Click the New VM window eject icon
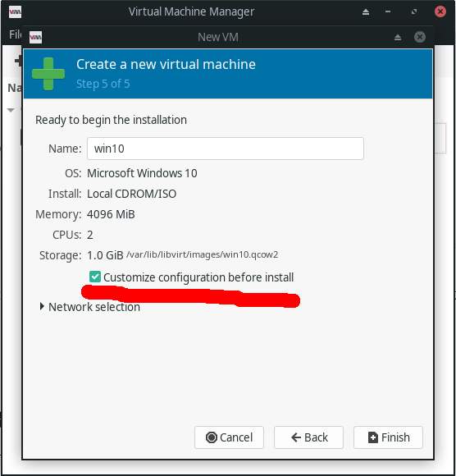The height and width of the screenshot is (476, 456). coord(398,37)
